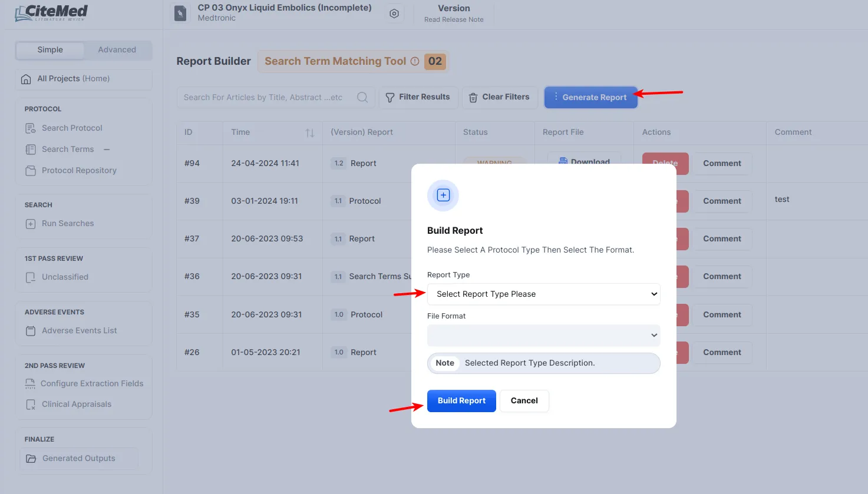The height and width of the screenshot is (494, 868).
Task: Click the Build Report button
Action: point(461,401)
